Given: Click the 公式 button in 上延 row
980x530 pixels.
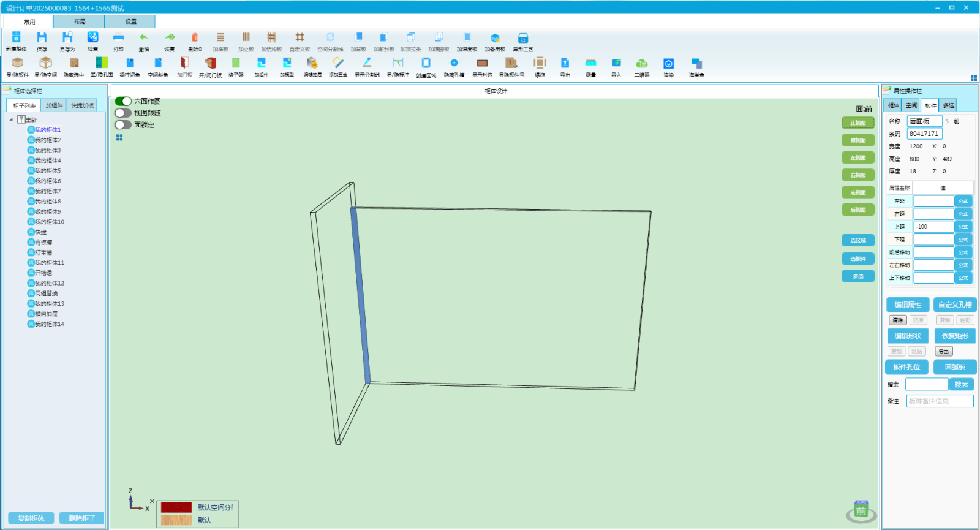Looking at the screenshot, I should [x=963, y=227].
